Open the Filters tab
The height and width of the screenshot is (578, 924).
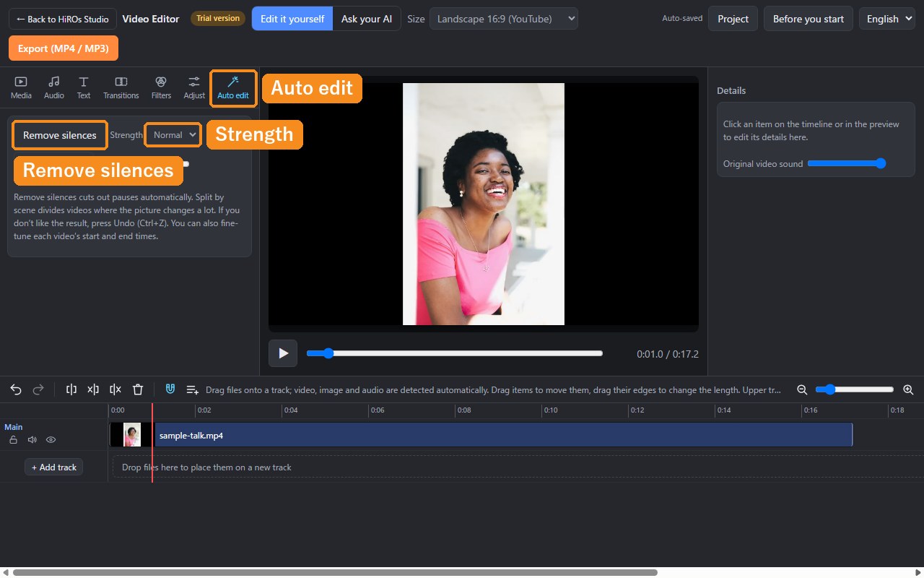coord(162,87)
